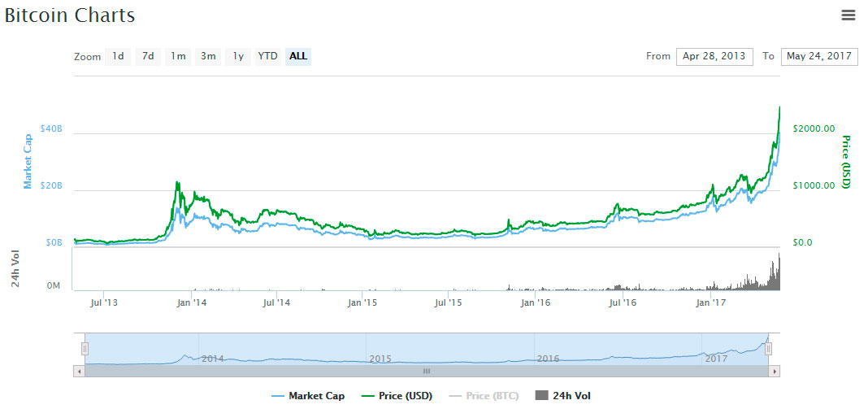This screenshot has height=409, width=868.
Task: Select the 1d zoom range
Action: point(118,56)
